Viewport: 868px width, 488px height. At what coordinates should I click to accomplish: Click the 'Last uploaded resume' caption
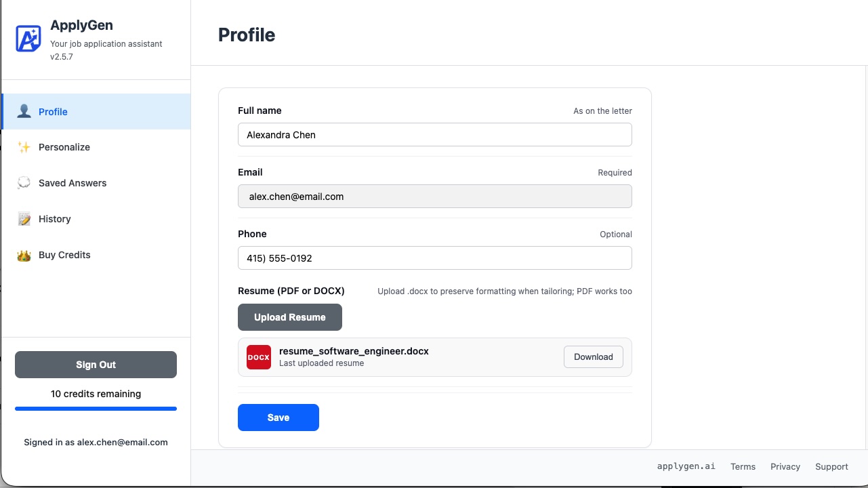(321, 363)
